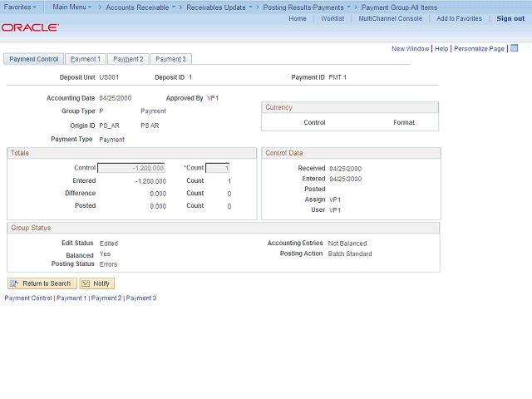Open page in New Window link
The height and width of the screenshot is (399, 532).
click(x=410, y=49)
